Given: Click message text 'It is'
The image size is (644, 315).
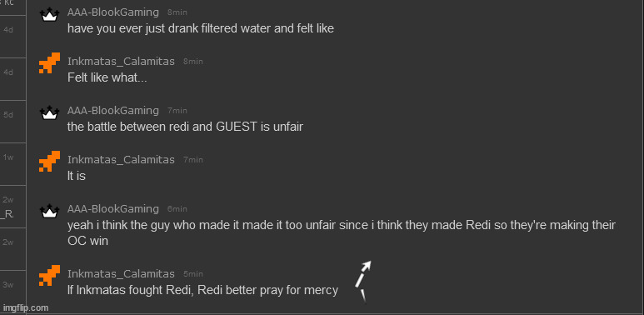Looking at the screenshot, I should (77, 176).
